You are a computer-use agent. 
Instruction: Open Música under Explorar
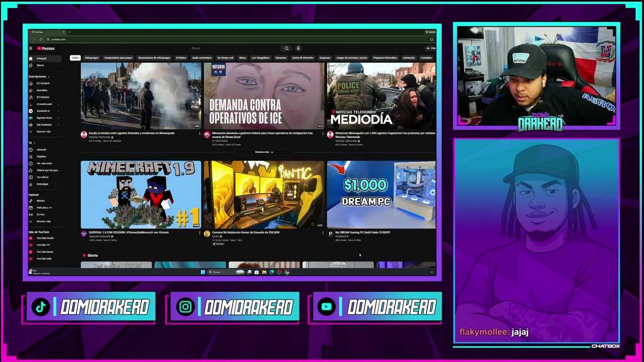pos(45,201)
